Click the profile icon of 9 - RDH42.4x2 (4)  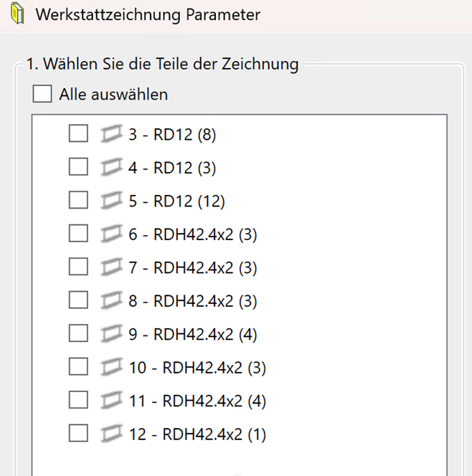click(x=111, y=334)
